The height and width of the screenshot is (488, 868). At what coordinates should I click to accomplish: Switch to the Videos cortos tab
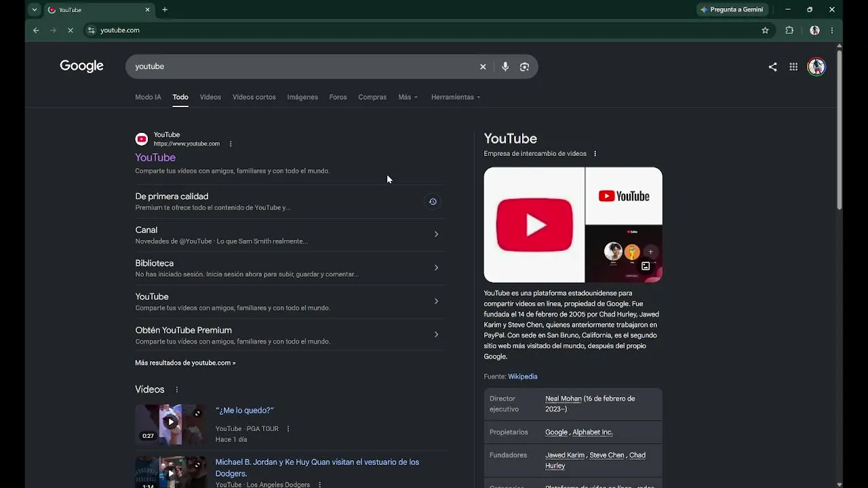254,97
